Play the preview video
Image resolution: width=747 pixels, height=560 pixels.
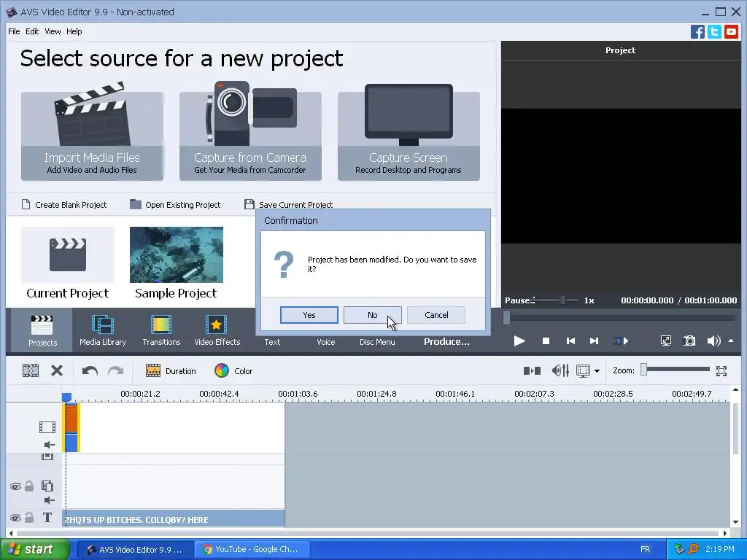click(519, 341)
